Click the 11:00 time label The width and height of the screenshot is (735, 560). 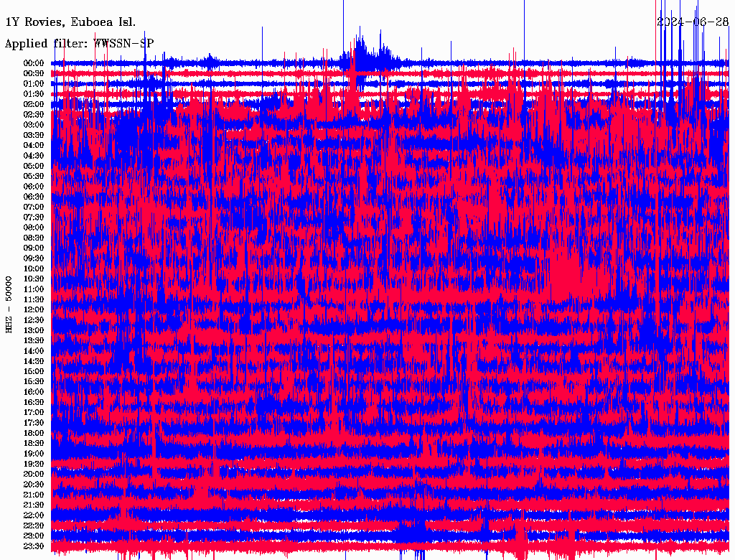tap(34, 289)
